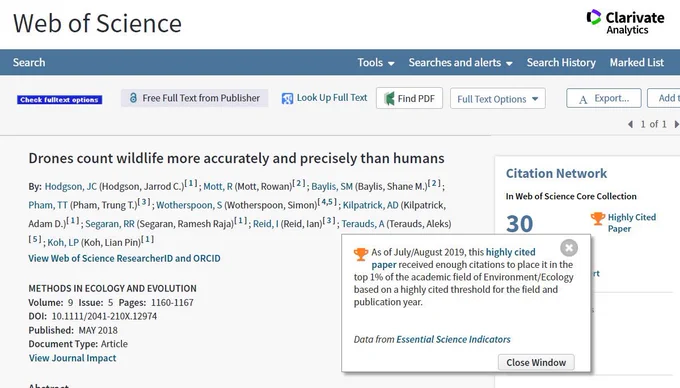Expand the Full Text Options dropdown

(498, 99)
